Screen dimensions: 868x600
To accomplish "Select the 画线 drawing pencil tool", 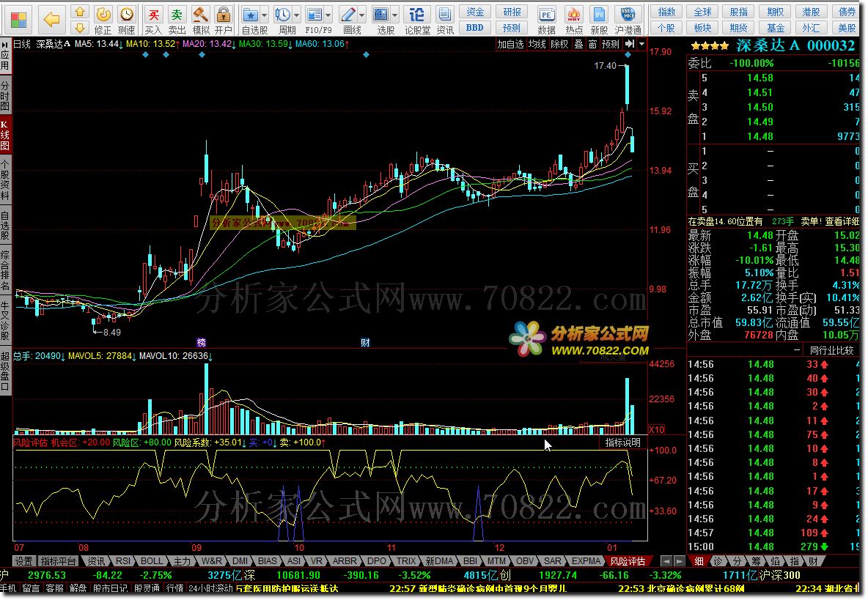I will (x=348, y=15).
